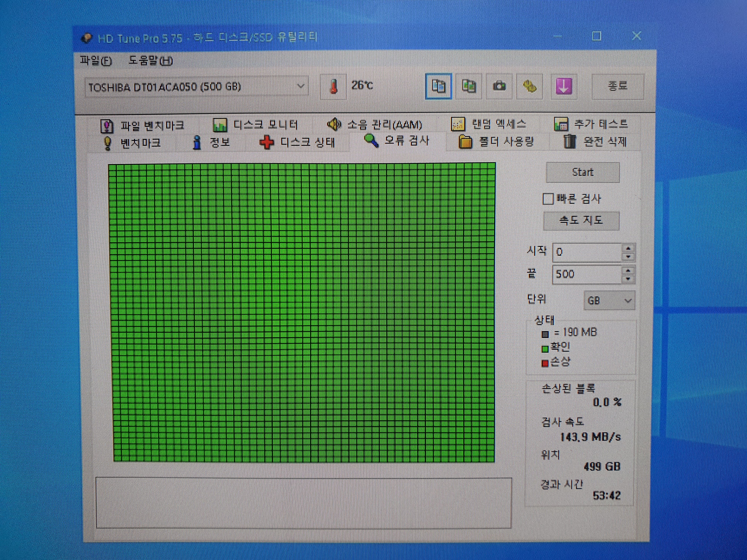Open the 파일(F) menu
The image size is (747, 560).
point(96,61)
